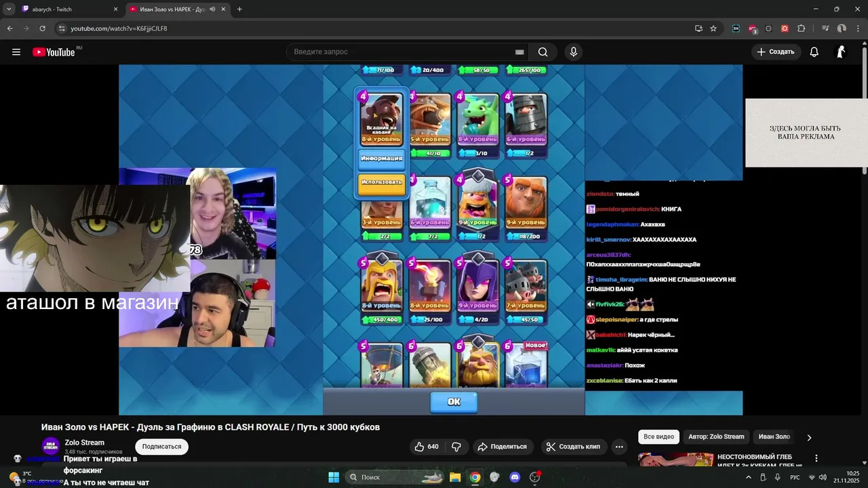Open YouTube notifications bell

pos(814,52)
